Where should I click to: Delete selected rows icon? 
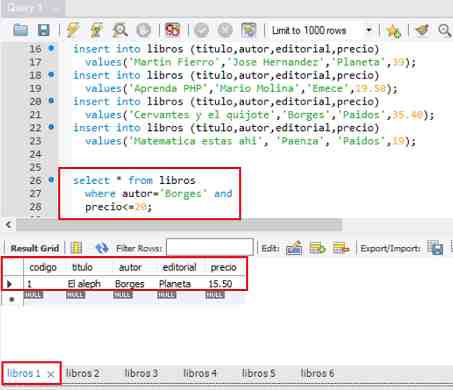[341, 248]
